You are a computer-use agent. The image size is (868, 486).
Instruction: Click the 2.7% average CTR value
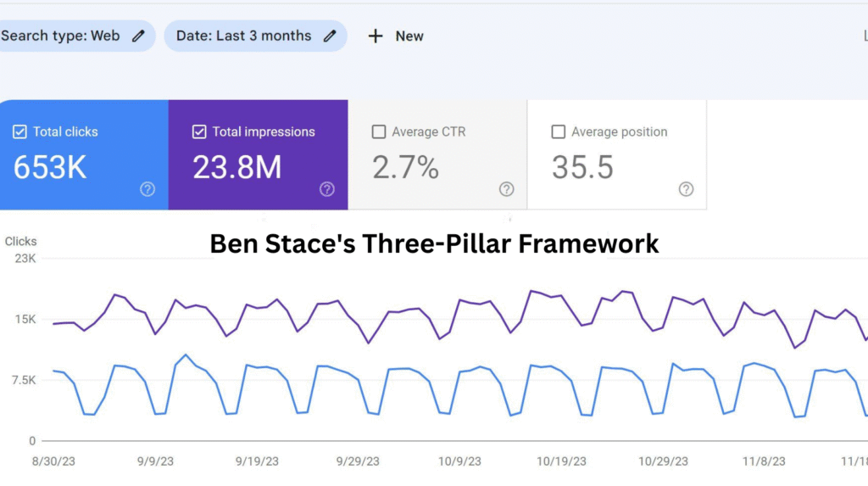coord(405,167)
